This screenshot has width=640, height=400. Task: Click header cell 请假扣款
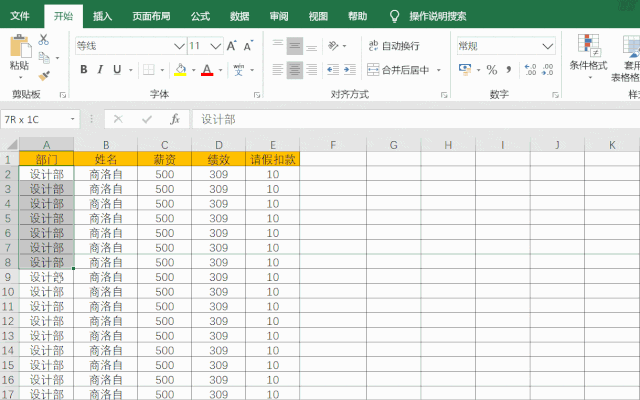coord(273,159)
